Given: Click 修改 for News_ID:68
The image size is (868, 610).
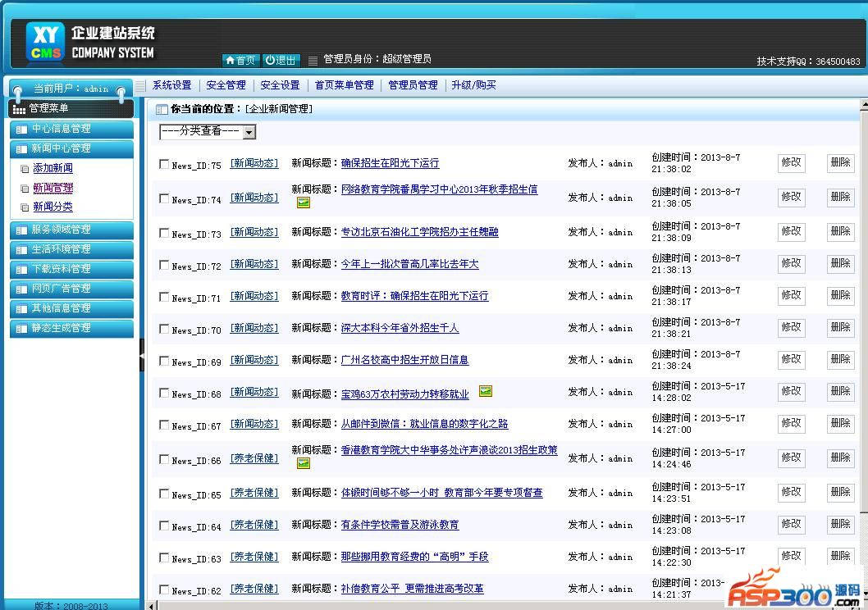Looking at the screenshot, I should coord(791,392).
